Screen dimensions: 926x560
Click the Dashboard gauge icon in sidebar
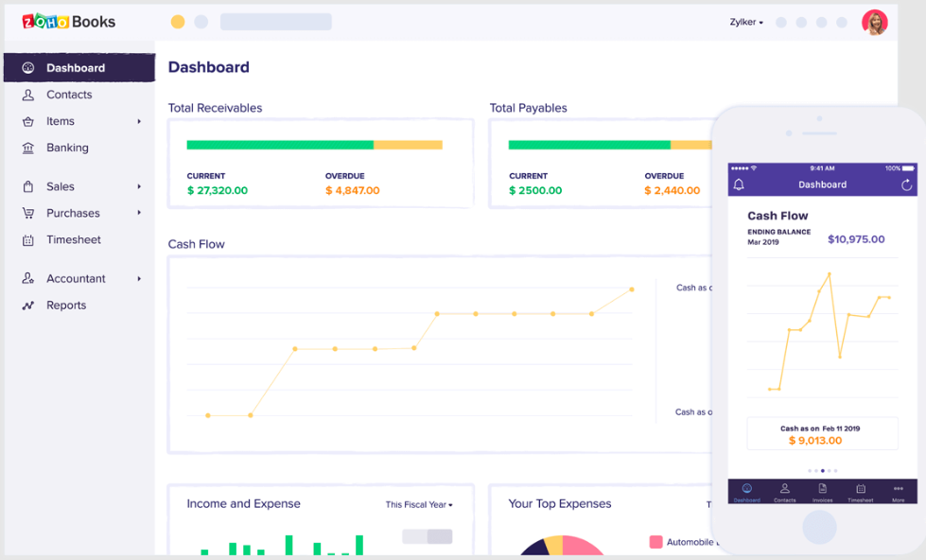coord(27,67)
